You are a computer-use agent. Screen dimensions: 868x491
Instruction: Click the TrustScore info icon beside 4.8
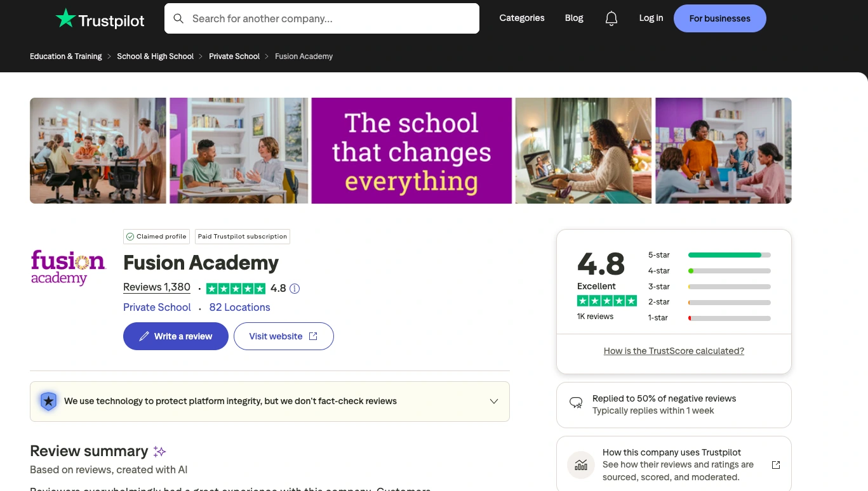tap(295, 289)
